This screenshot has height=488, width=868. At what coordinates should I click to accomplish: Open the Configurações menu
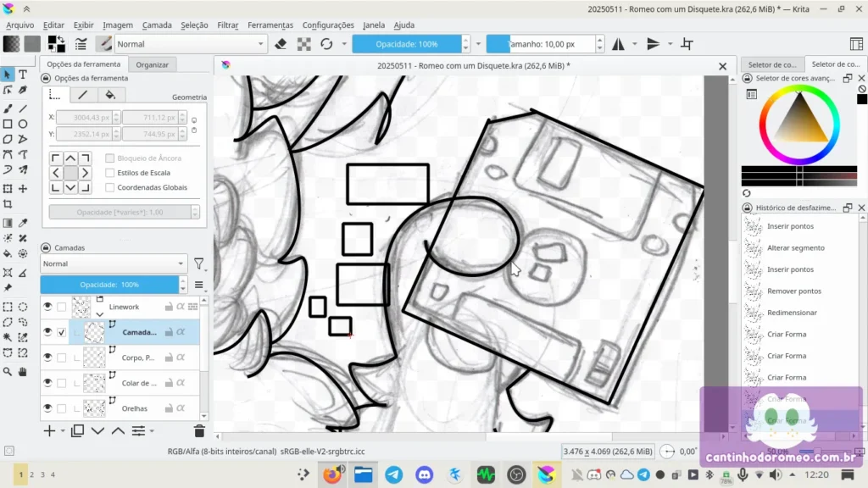click(x=328, y=25)
